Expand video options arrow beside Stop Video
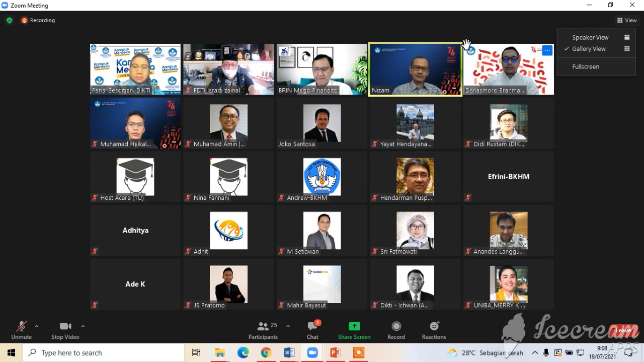The width and height of the screenshot is (644, 362). coord(83,326)
